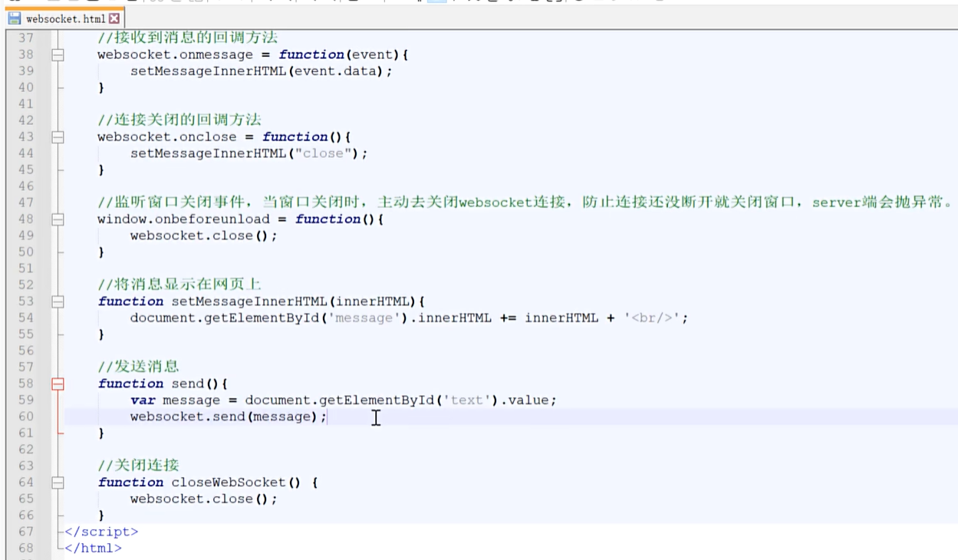Click the closing brace on line 61
The image size is (958, 560).
click(x=101, y=433)
